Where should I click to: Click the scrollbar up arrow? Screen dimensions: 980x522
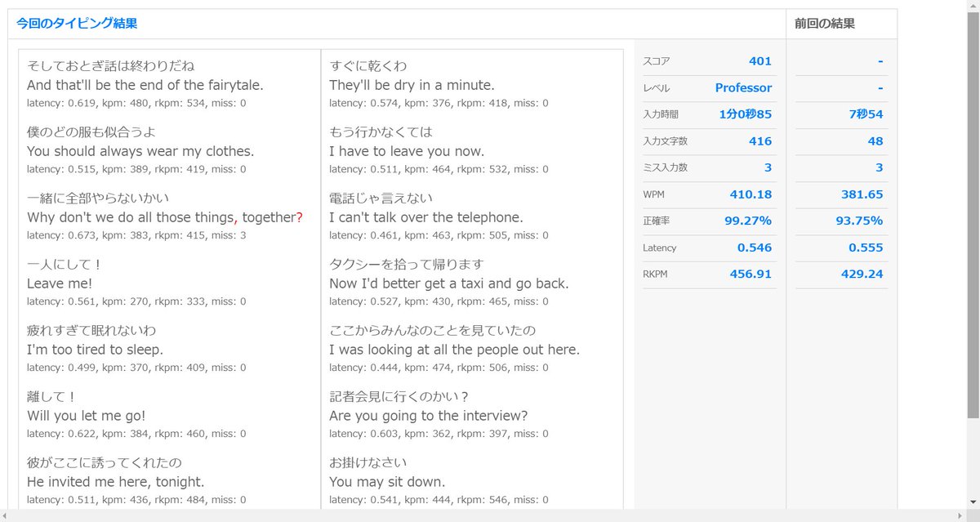973,7
